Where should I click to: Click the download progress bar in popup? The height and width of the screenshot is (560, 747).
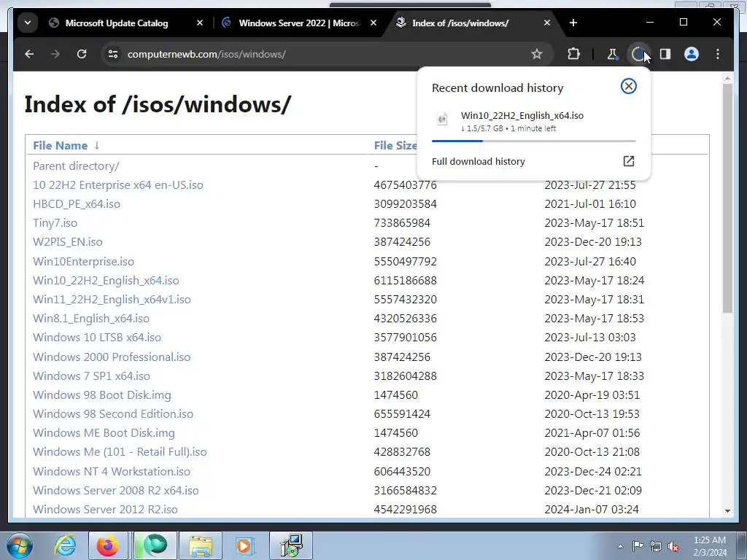tap(533, 141)
